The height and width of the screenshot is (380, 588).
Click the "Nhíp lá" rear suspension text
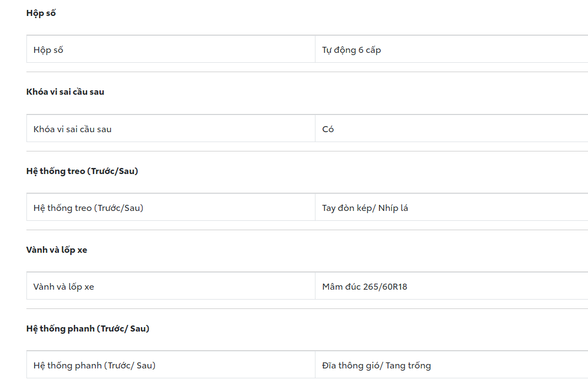tap(394, 208)
